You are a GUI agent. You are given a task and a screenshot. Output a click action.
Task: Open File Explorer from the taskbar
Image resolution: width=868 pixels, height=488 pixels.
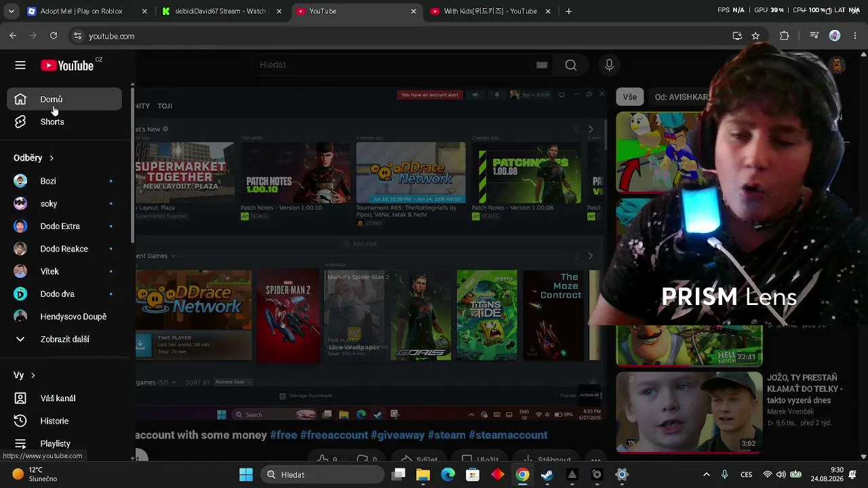423,474
